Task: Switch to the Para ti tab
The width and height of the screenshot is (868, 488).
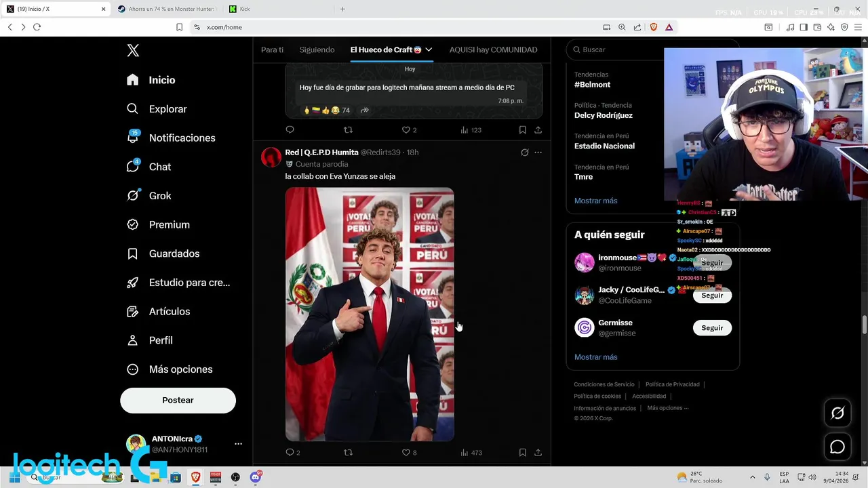Action: pos(273,49)
